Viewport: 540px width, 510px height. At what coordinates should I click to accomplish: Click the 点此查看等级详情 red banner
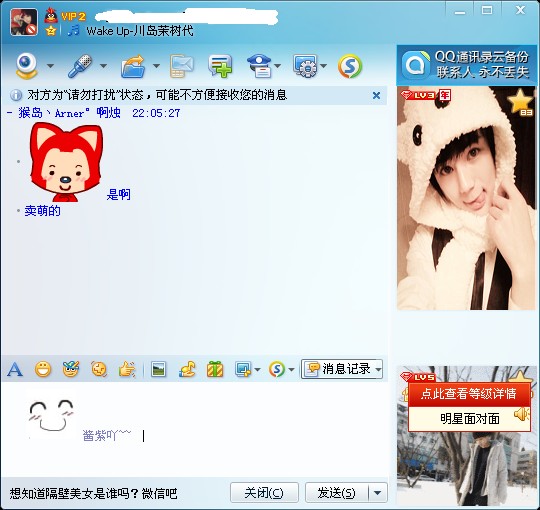[x=469, y=394]
